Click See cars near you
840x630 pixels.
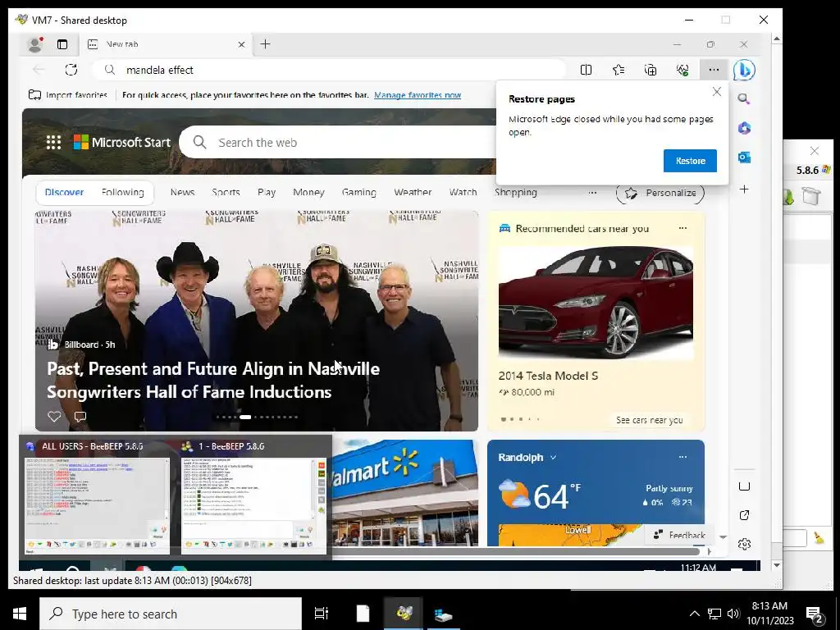tap(650, 420)
